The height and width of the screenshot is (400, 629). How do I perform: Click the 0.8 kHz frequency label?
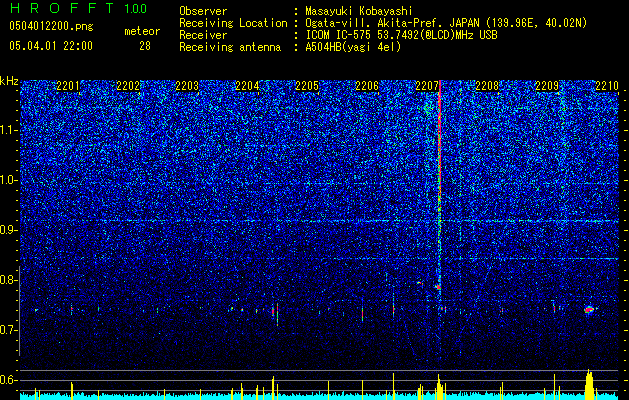pos(8,280)
